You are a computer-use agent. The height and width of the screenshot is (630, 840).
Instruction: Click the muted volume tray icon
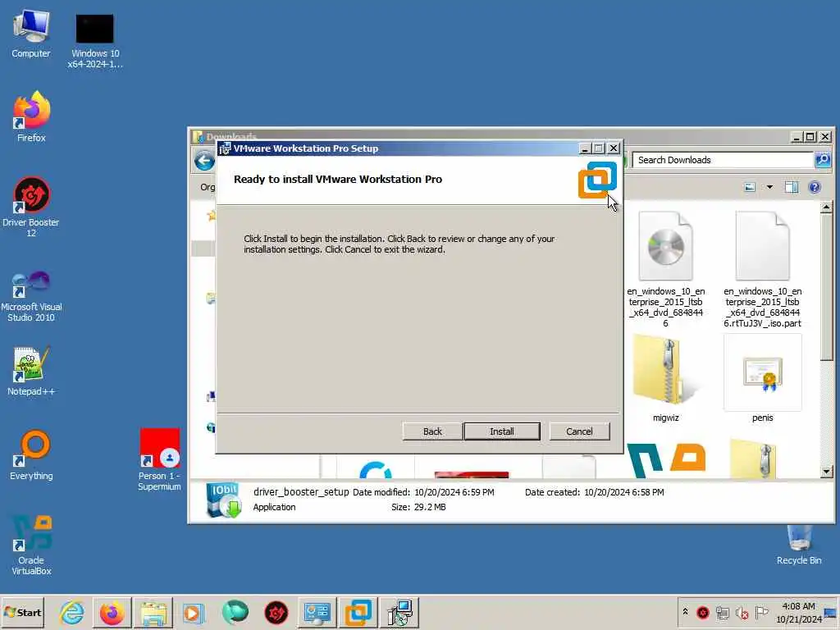click(x=742, y=612)
